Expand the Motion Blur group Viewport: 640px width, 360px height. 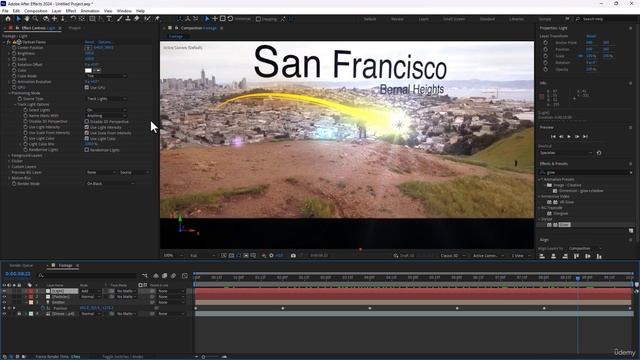(x=9, y=178)
